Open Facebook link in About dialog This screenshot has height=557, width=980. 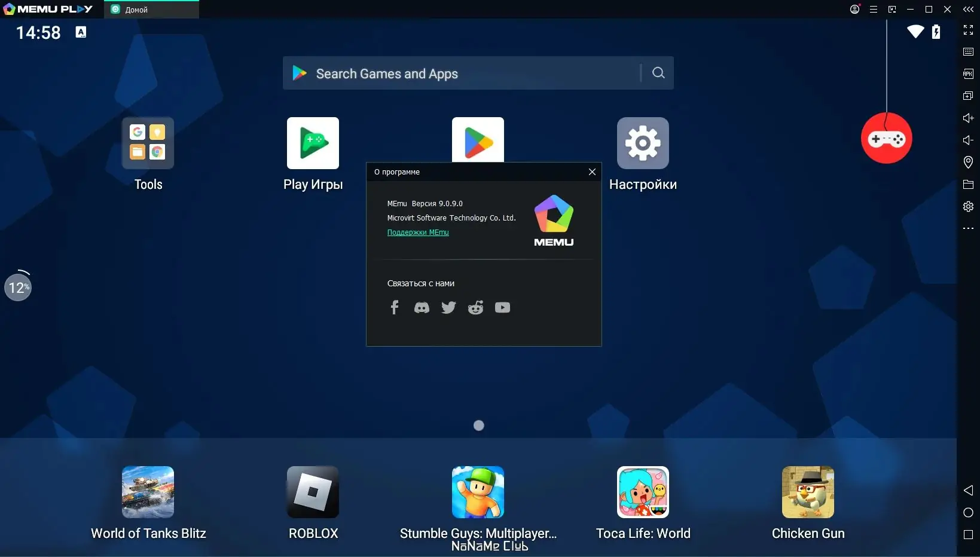[395, 307]
